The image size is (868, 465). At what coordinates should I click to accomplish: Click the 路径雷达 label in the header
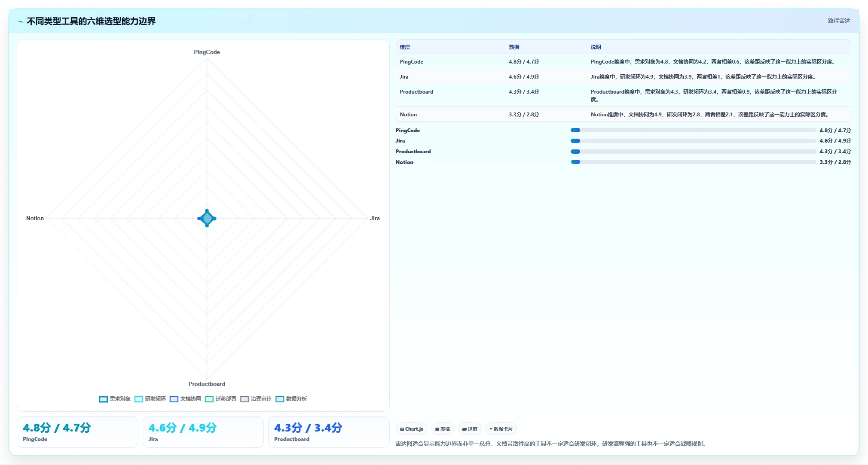click(x=839, y=21)
